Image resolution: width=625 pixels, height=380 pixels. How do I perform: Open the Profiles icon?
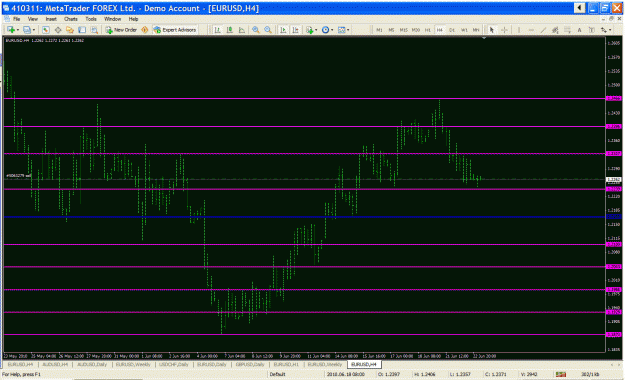point(27,30)
